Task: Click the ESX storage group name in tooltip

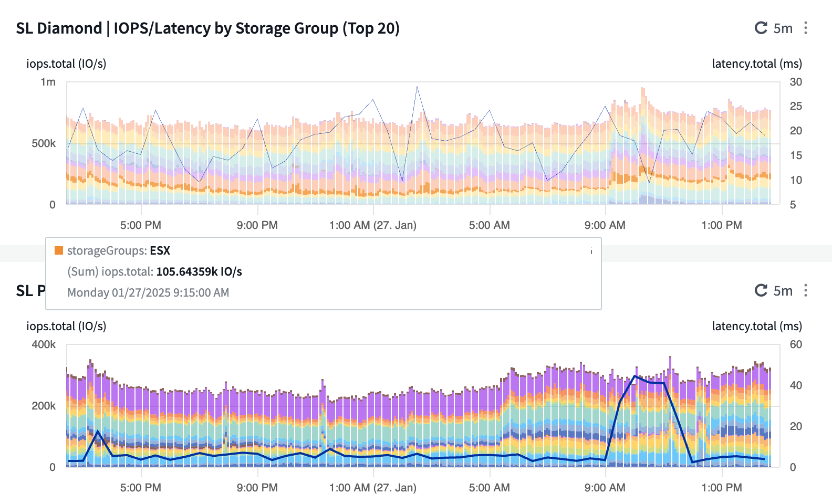Action: tap(160, 250)
